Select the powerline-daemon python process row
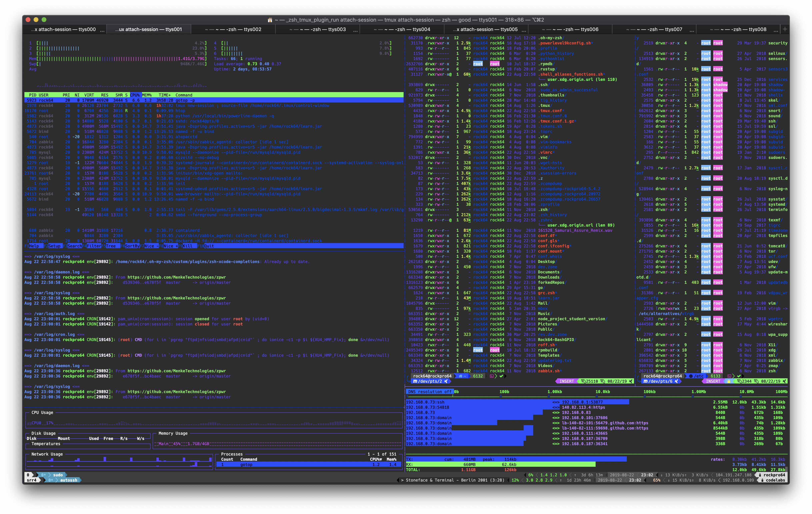 [x=214, y=116]
